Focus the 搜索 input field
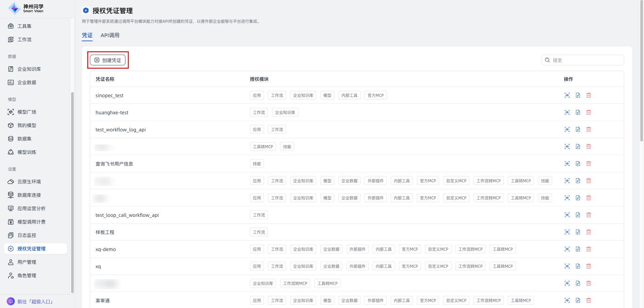644x308 pixels. pos(583,60)
